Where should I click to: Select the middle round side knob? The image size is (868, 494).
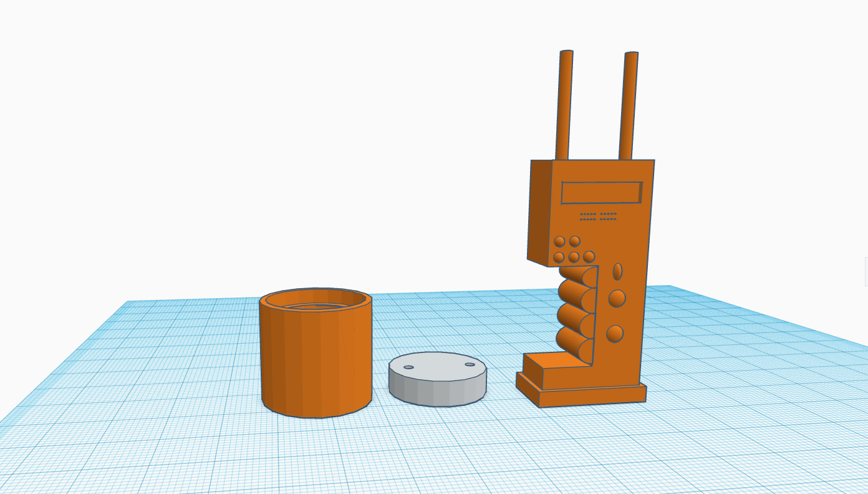click(x=617, y=299)
